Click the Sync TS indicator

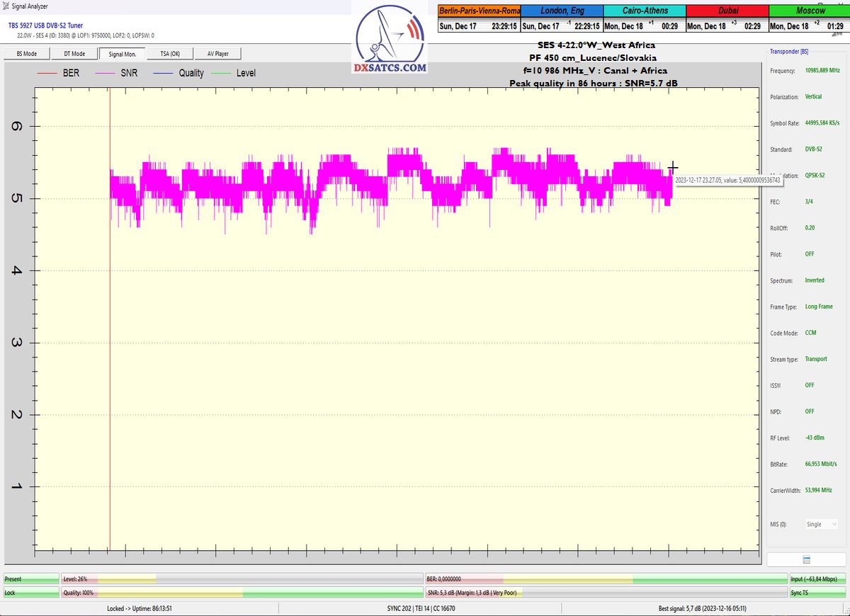[818, 593]
